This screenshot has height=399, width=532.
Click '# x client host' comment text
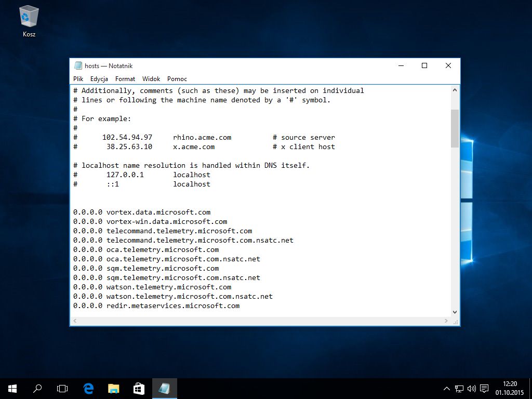point(304,147)
